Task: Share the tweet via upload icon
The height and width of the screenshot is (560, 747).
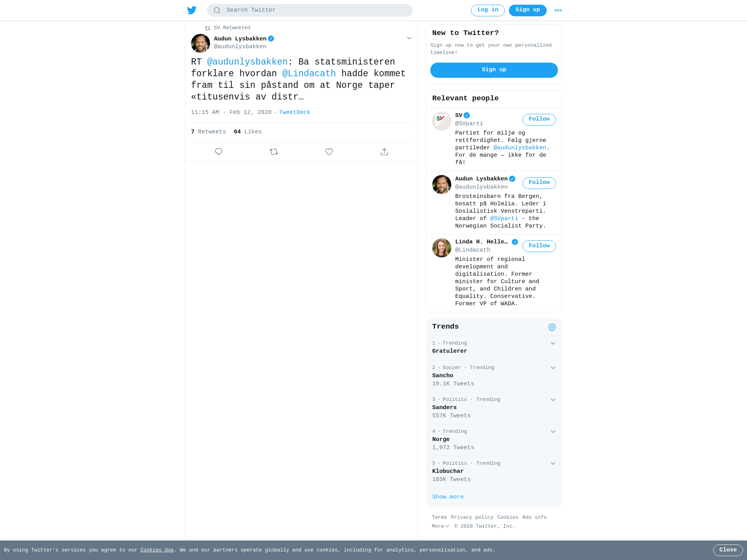Action: 384,152
